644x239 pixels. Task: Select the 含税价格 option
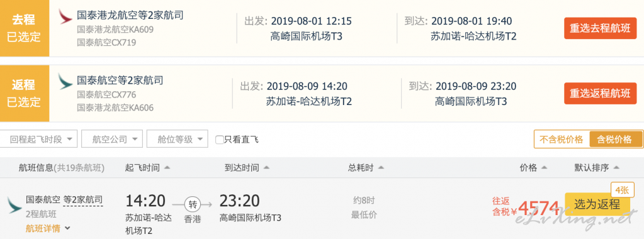[614, 139]
